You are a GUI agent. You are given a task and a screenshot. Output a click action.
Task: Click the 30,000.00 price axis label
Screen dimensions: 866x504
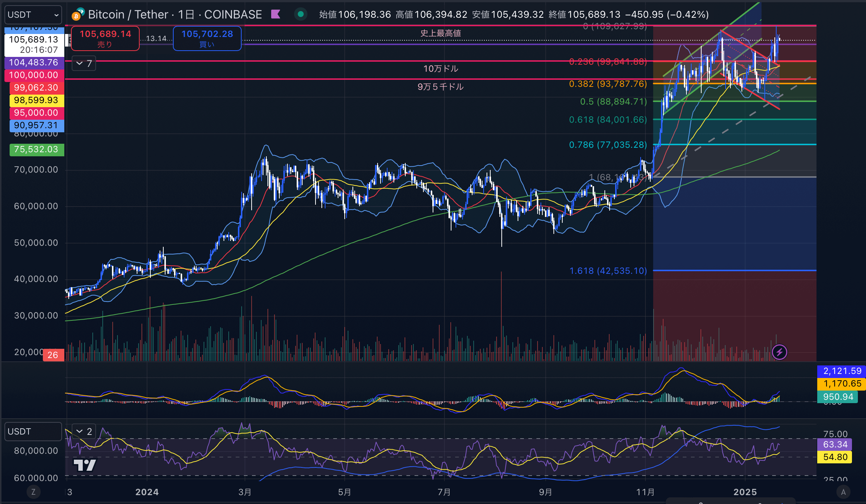(x=36, y=316)
